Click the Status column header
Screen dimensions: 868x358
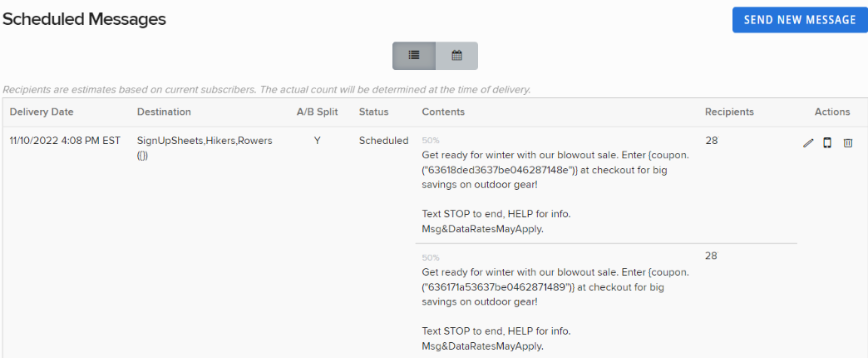373,112
